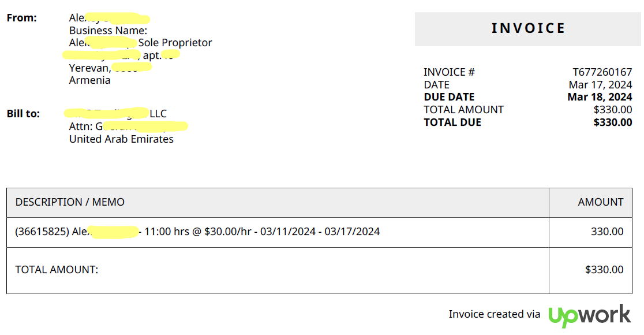Click the 330.00 line item amount

tap(607, 232)
